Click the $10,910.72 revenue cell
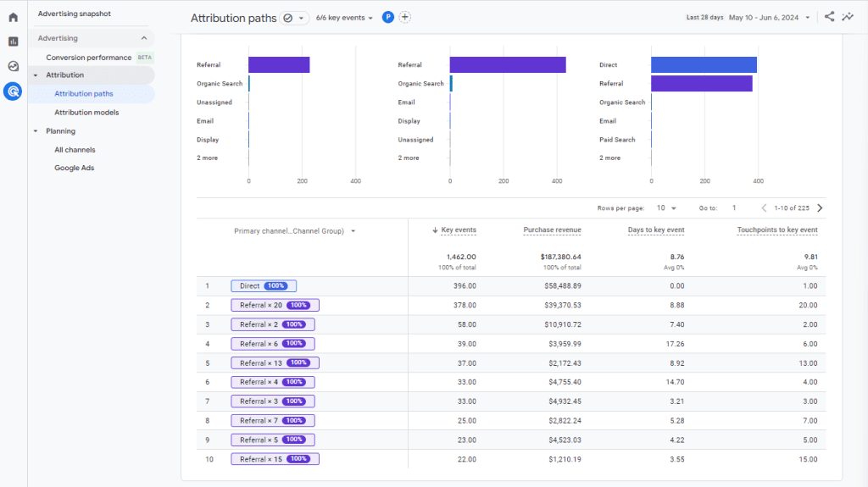The height and width of the screenshot is (487, 868). [563, 325]
